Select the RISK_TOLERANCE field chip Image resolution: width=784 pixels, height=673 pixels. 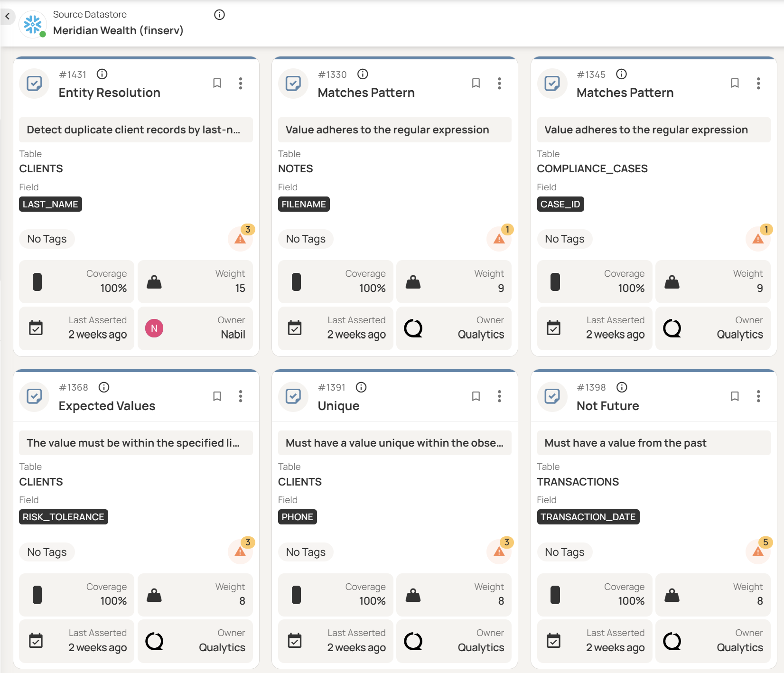point(64,517)
